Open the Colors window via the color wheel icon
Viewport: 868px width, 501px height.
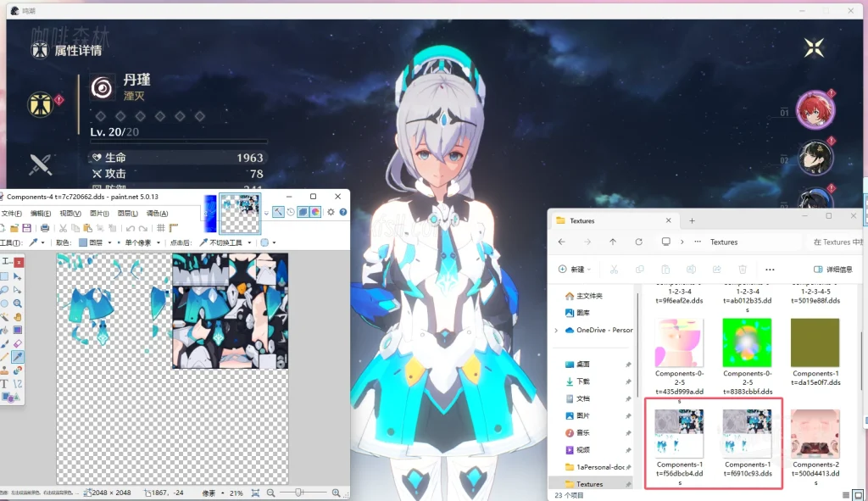[314, 213]
